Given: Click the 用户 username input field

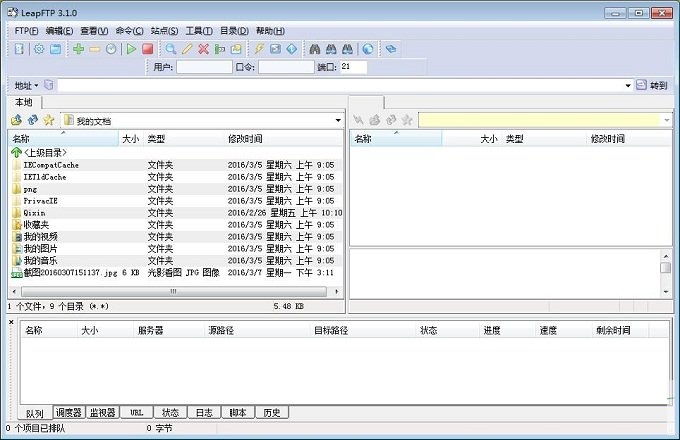Looking at the screenshot, I should [204, 67].
